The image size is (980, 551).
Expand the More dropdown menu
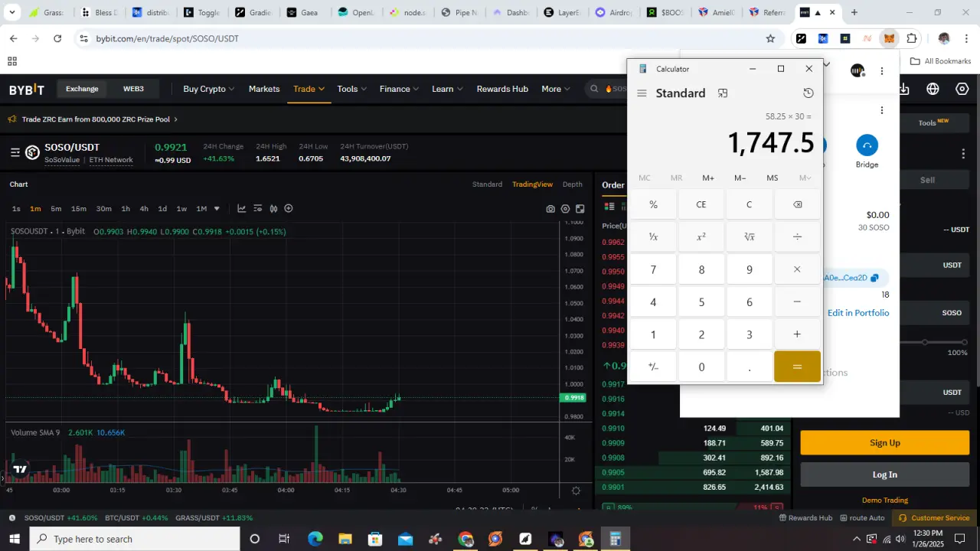(556, 89)
